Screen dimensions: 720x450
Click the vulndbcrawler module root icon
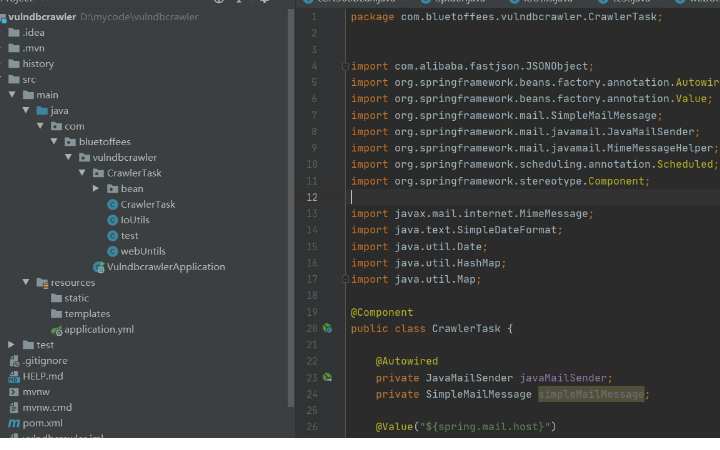tap(3, 17)
